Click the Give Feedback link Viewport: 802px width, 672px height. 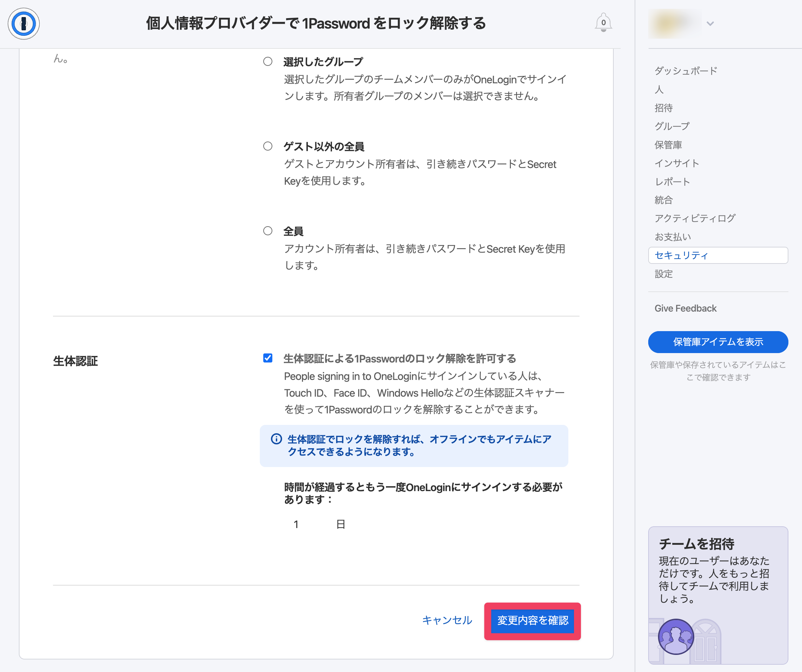pos(686,308)
